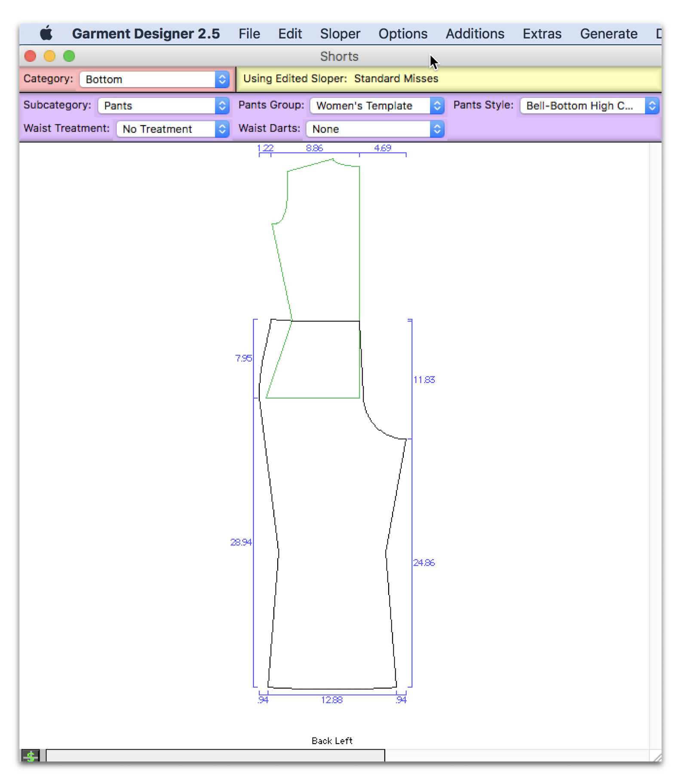The height and width of the screenshot is (784, 681).
Task: Click the 4.69 top width dimension
Action: (383, 148)
